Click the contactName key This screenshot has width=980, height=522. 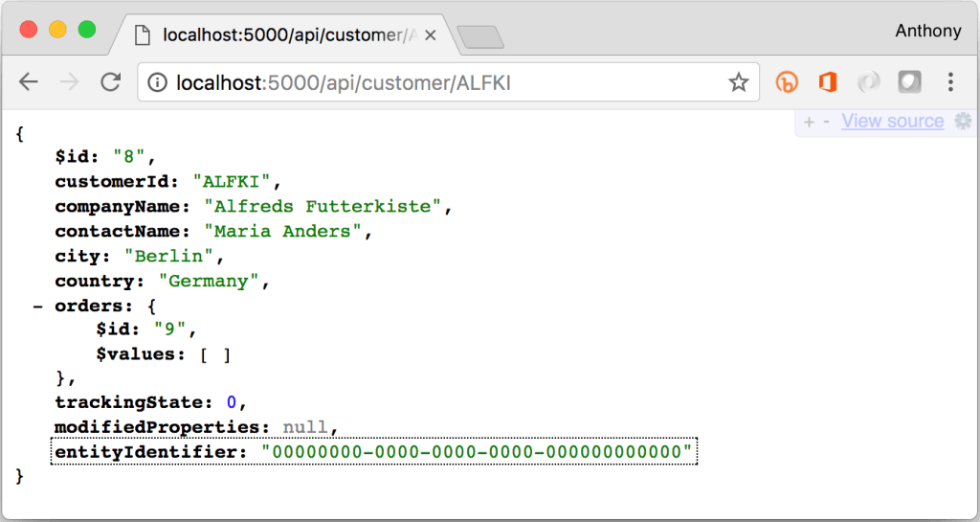[117, 232]
